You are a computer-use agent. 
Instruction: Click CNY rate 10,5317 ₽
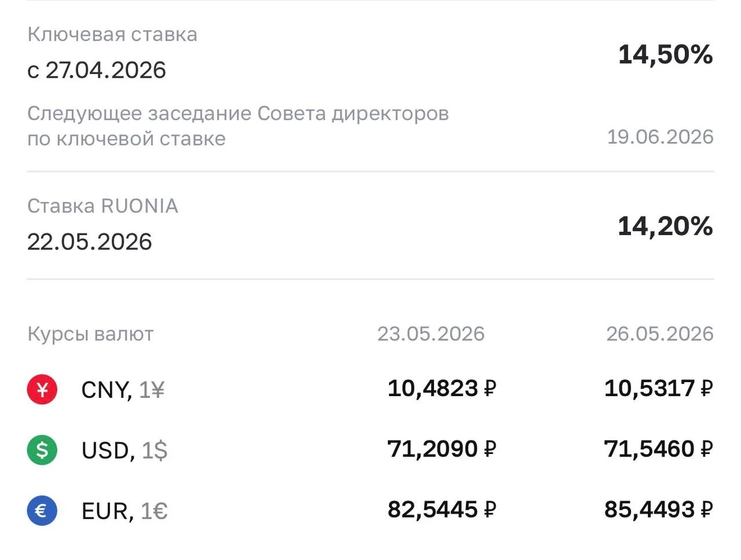pyautogui.click(x=658, y=388)
